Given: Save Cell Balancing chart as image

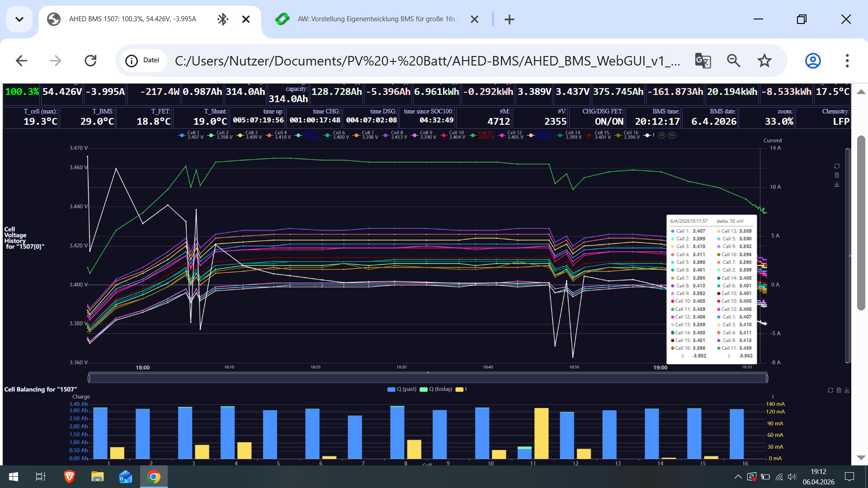Looking at the screenshot, I should tap(847, 390).
